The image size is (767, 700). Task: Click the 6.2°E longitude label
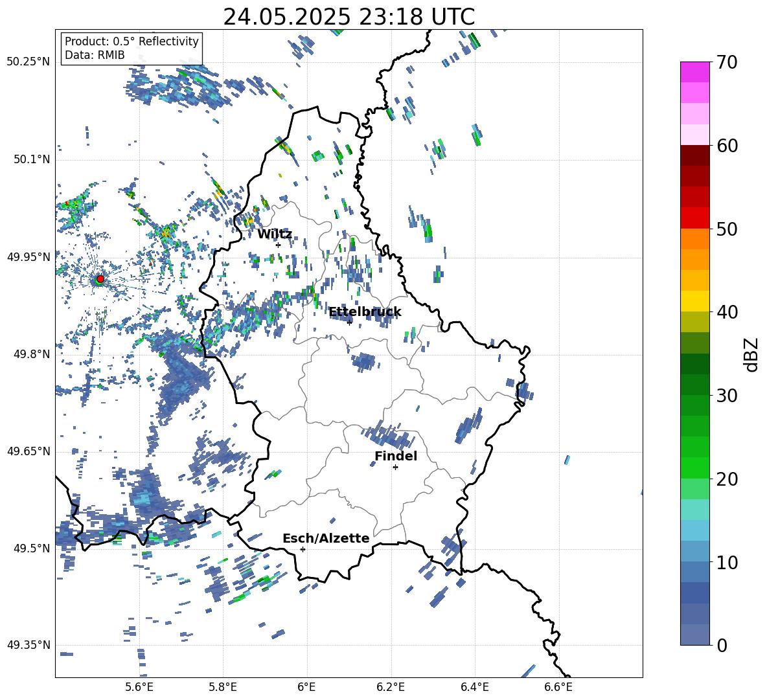(x=391, y=687)
